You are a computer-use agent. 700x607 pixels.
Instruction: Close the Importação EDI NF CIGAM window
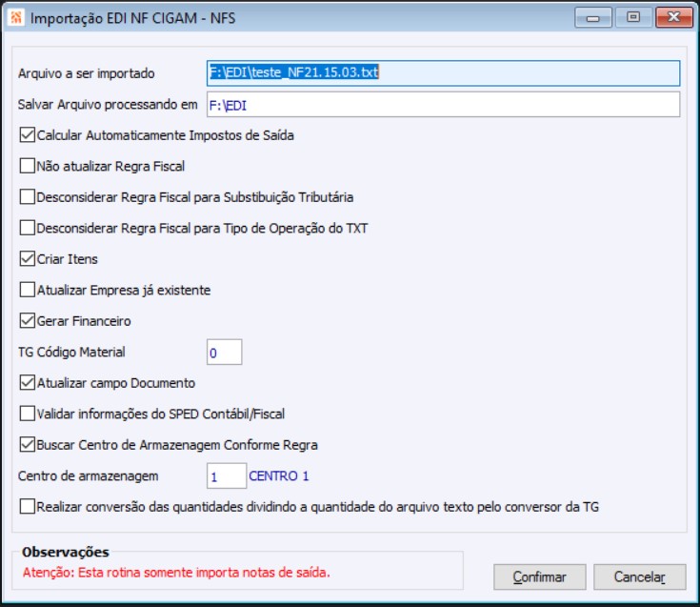[x=670, y=16]
